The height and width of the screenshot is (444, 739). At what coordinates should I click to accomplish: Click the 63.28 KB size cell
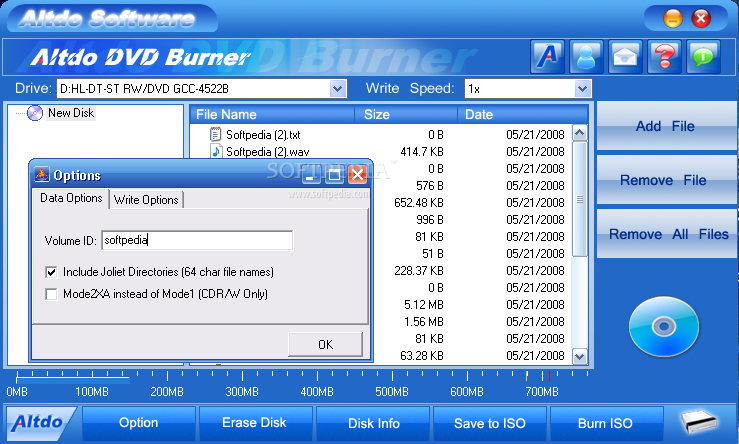[422, 355]
